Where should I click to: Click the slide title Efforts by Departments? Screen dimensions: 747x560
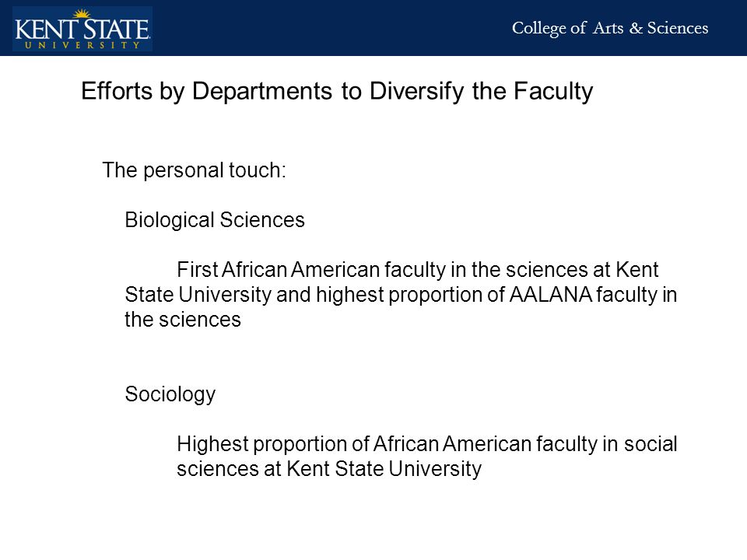[337, 90]
